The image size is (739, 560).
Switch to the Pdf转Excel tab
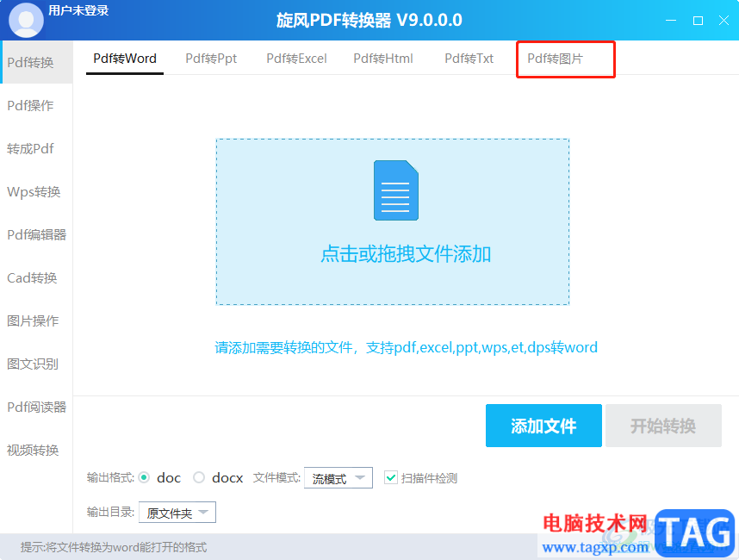(296, 59)
